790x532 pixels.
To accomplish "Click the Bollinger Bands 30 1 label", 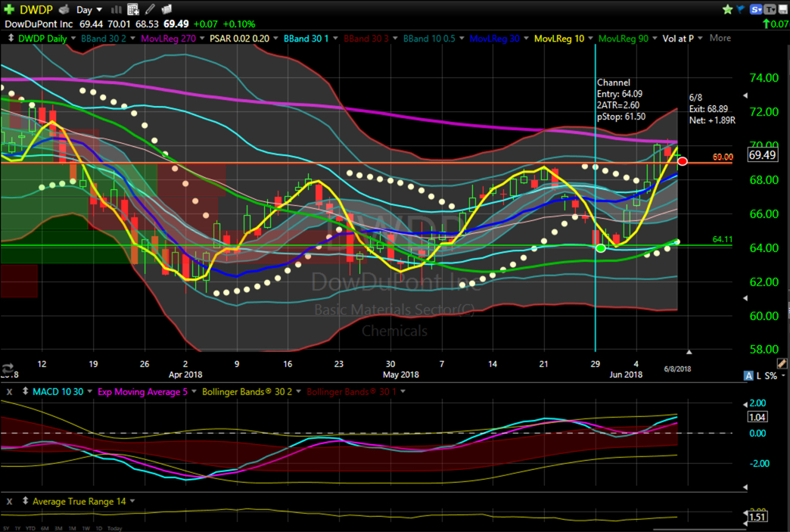I will point(351,391).
